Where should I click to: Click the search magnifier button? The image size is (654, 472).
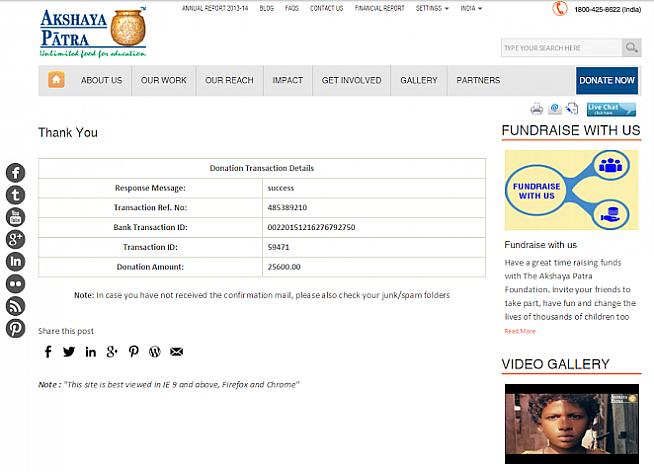coord(631,48)
